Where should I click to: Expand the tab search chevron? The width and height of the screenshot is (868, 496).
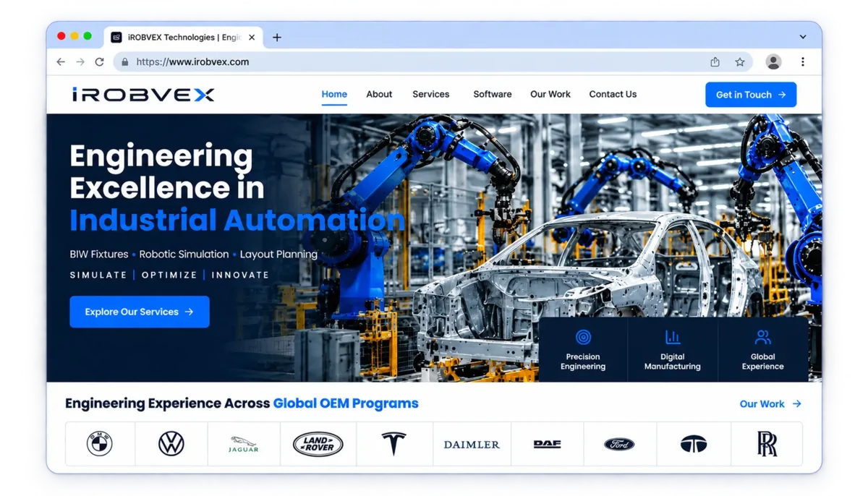pos(803,37)
